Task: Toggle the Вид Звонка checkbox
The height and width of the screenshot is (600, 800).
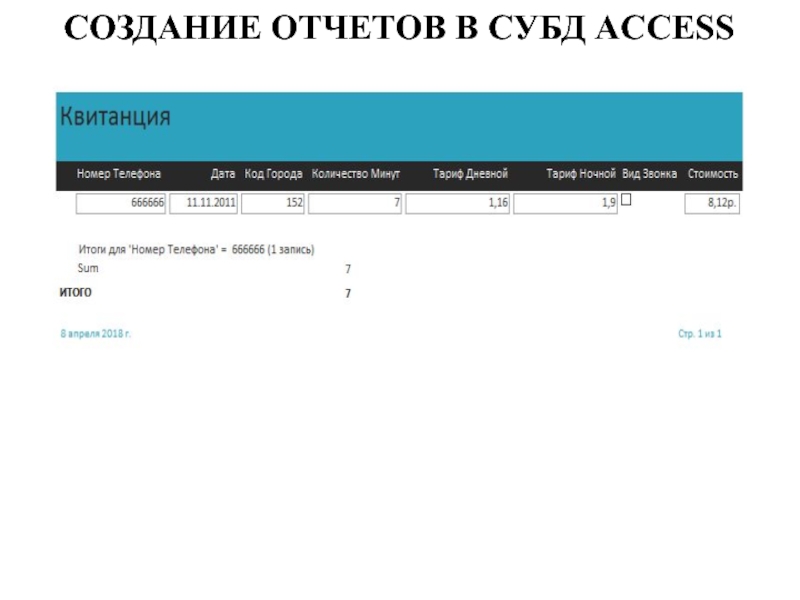Action: coord(626,199)
